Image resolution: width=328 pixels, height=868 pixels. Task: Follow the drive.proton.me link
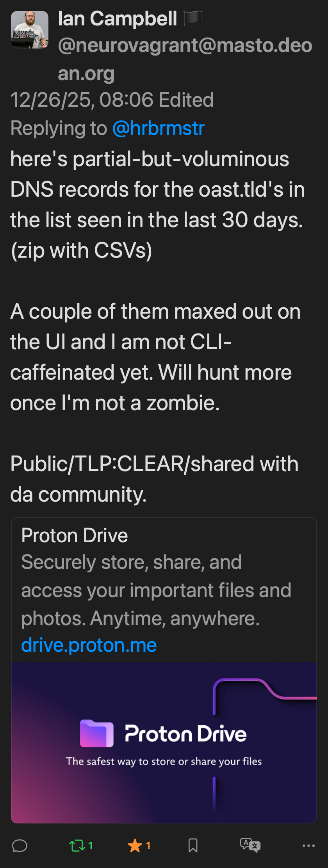click(x=89, y=645)
